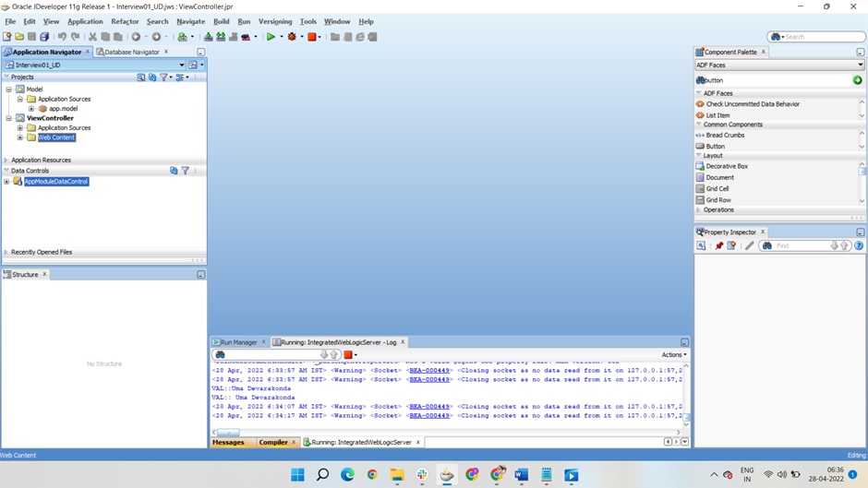
Task: Select the Decorative Box component
Action: [727, 166]
